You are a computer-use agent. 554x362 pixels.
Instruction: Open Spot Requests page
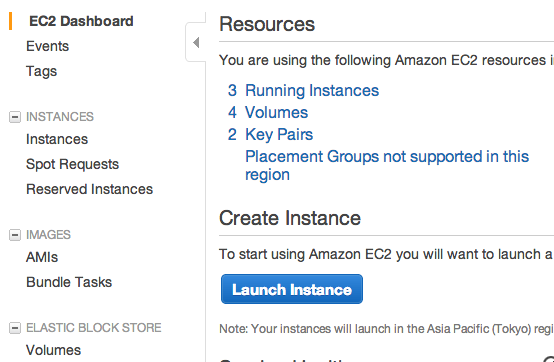click(72, 164)
